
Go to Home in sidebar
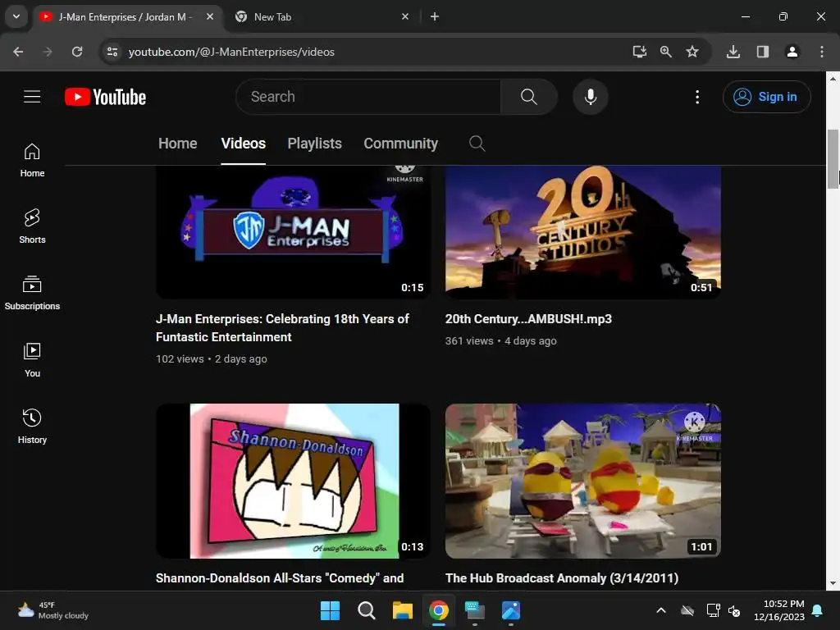tap(32, 160)
